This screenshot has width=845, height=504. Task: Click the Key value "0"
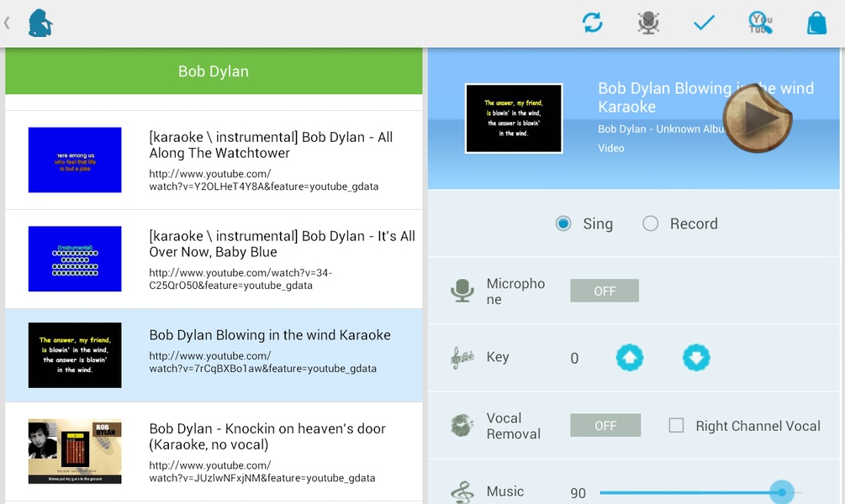[x=574, y=358]
